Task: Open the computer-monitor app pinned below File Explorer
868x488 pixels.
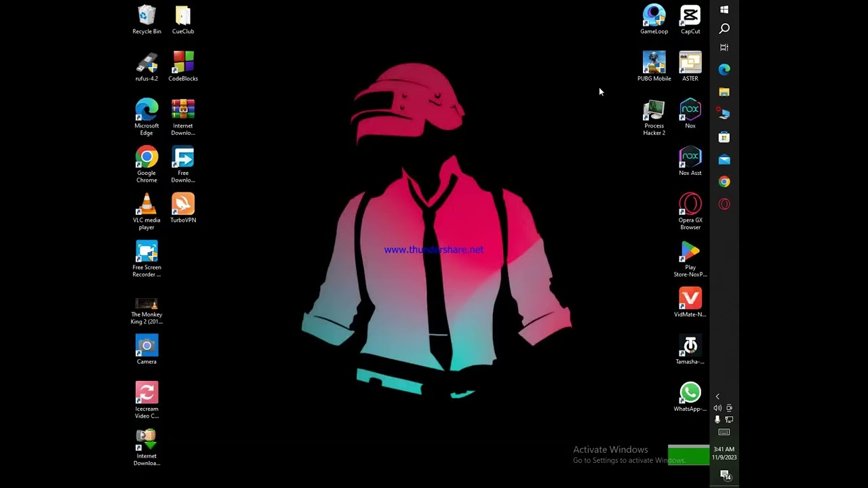Action: tap(724, 114)
